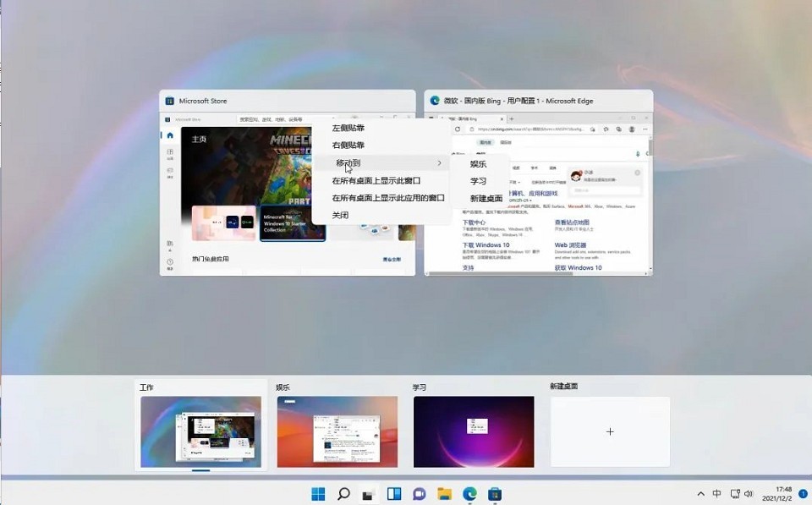Open Microsoft Store from the taskbar
Image resolution: width=812 pixels, height=505 pixels.
click(x=495, y=494)
